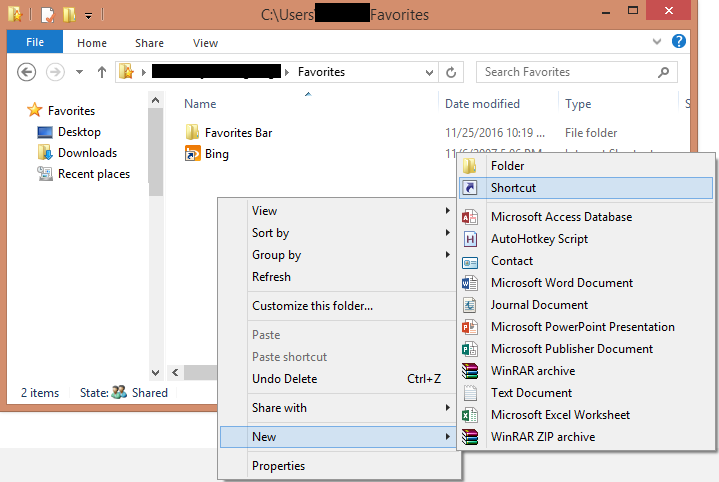Create new AutoHotkey Script via its icon

pyautogui.click(x=470, y=239)
